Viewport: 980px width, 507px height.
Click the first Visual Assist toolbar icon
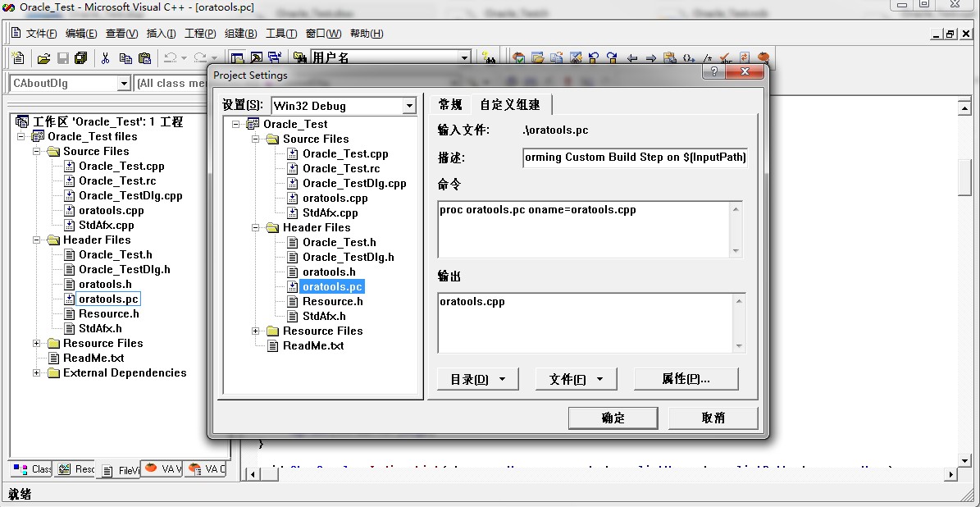(x=519, y=58)
